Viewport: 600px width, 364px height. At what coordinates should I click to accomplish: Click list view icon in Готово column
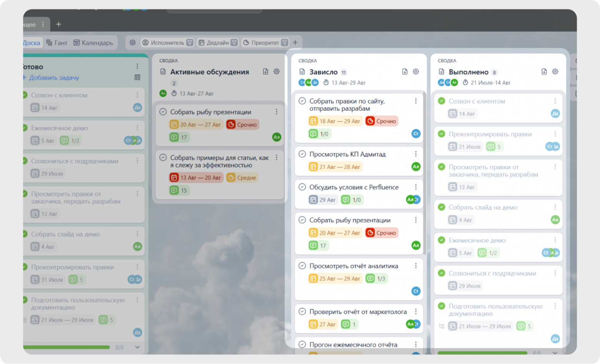tap(137, 78)
